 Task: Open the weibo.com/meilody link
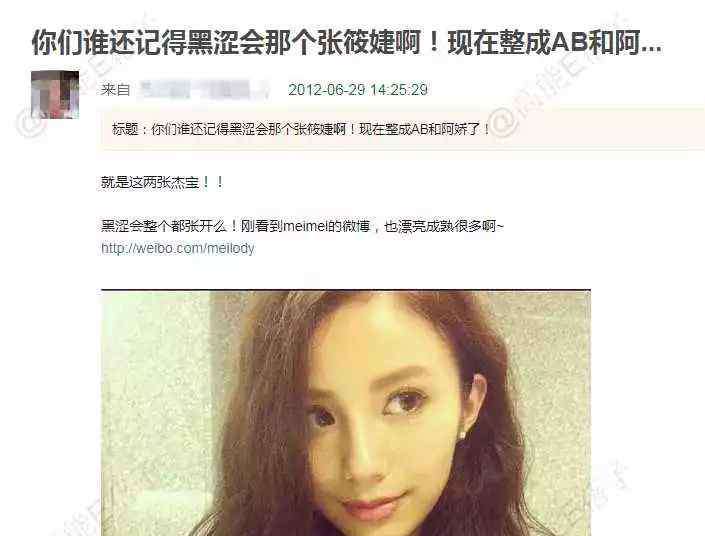pyautogui.click(x=178, y=248)
